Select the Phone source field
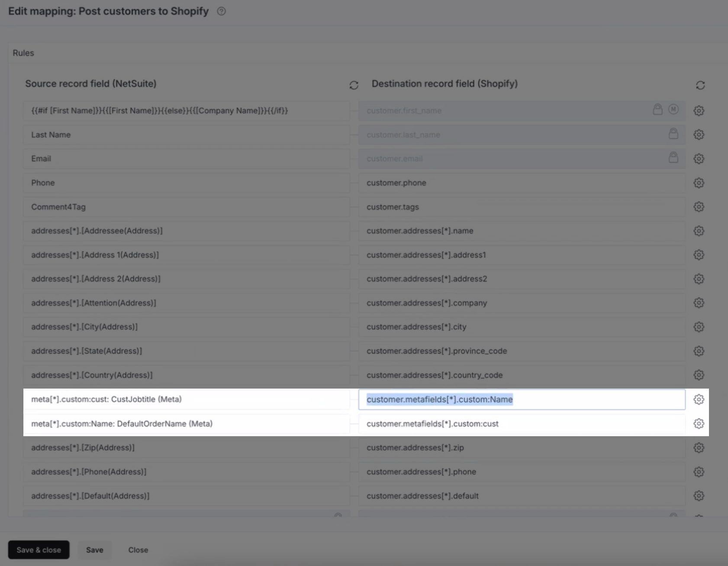Viewport: 728px width, 566px height. click(x=186, y=183)
